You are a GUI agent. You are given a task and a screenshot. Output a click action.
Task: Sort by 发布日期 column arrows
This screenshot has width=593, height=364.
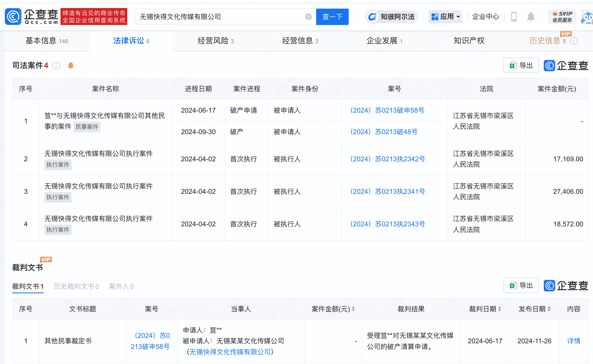[x=549, y=309]
